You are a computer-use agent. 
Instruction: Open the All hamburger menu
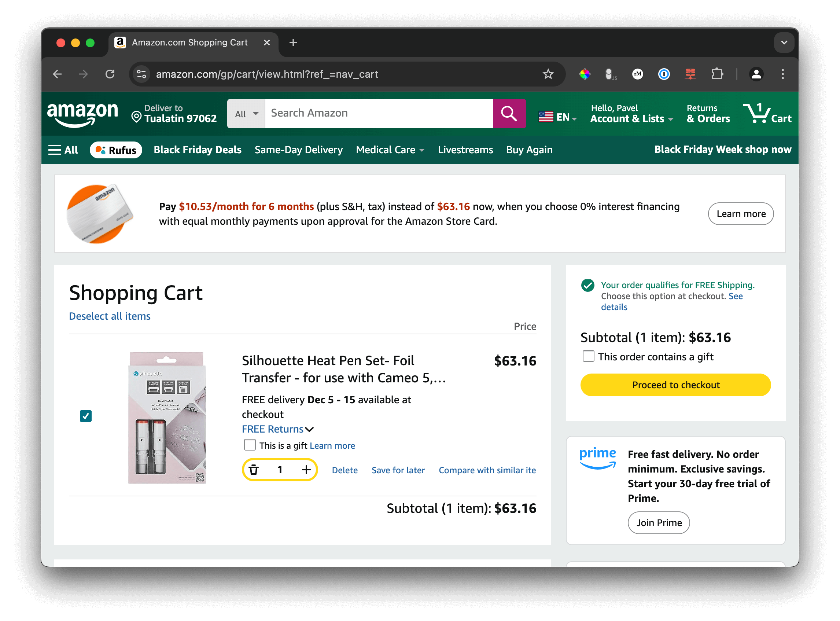(x=63, y=150)
